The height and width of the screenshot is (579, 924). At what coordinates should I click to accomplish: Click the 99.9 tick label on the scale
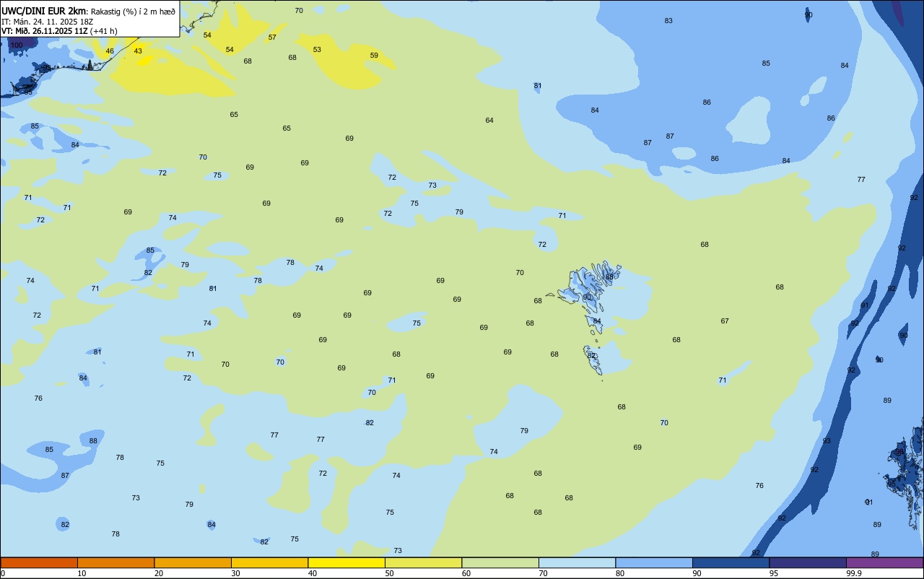[854, 573]
